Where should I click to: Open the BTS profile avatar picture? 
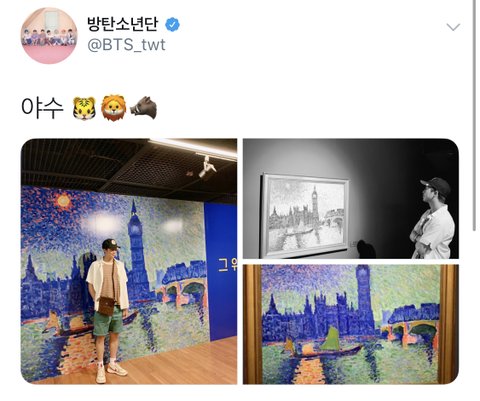[x=49, y=35]
